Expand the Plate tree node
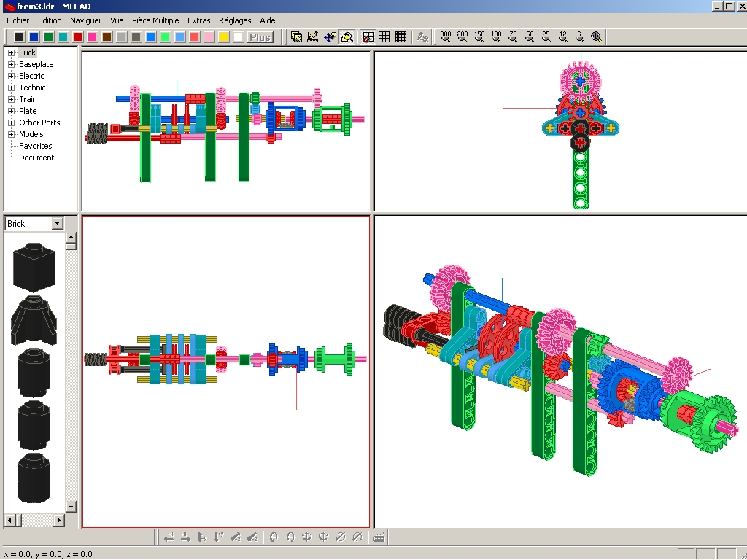Viewport: 747px width, 560px height. pos(12,111)
